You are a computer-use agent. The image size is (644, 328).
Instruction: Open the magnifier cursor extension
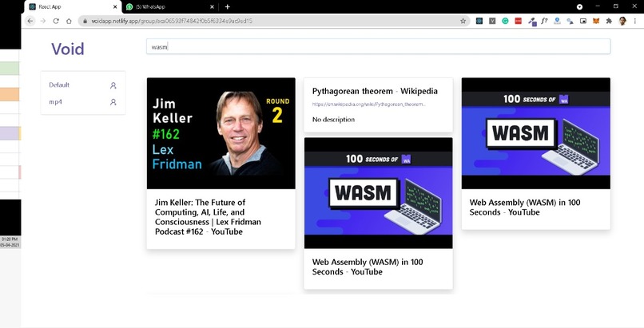click(570, 21)
